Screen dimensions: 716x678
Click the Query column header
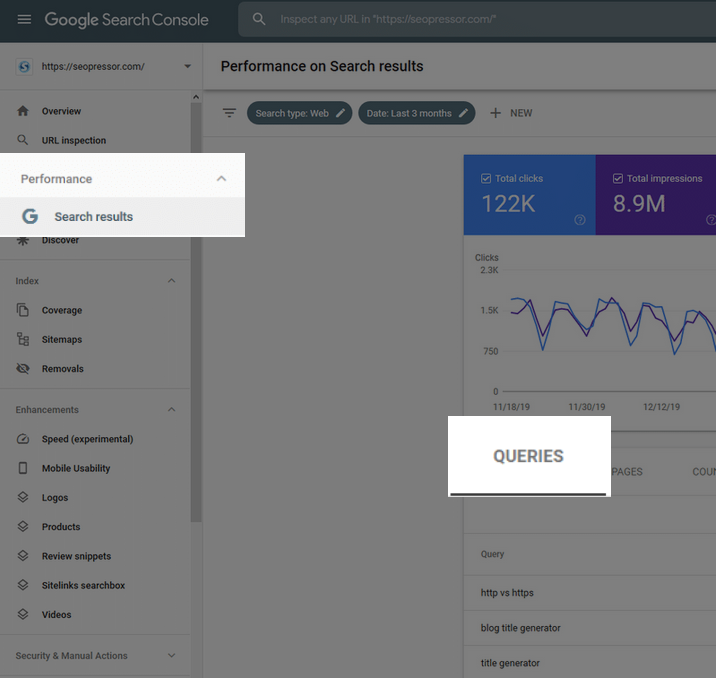click(492, 554)
